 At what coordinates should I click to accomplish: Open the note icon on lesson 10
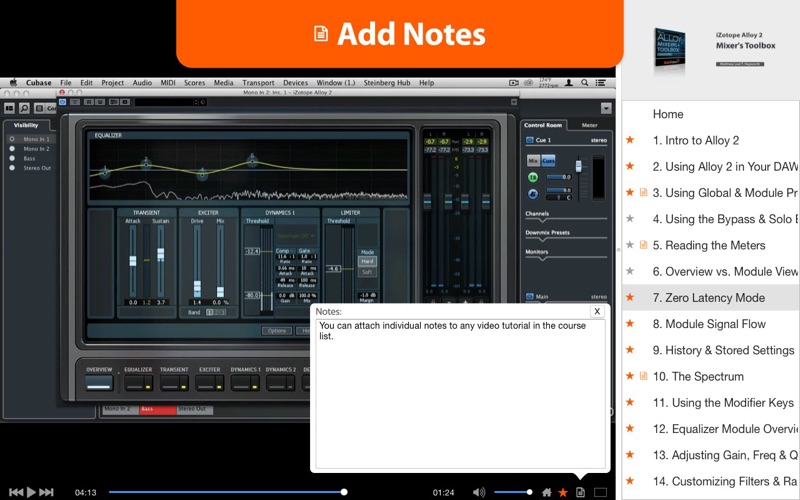(643, 376)
